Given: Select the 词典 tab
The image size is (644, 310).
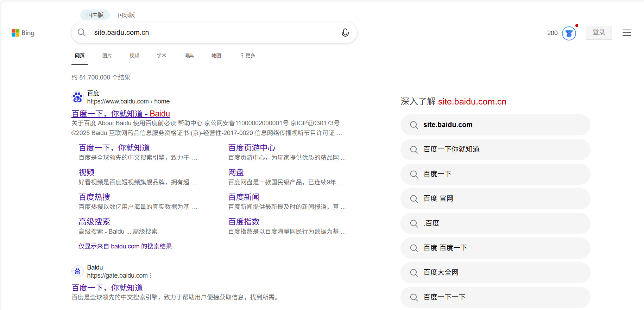Looking at the screenshot, I should tap(189, 55).
